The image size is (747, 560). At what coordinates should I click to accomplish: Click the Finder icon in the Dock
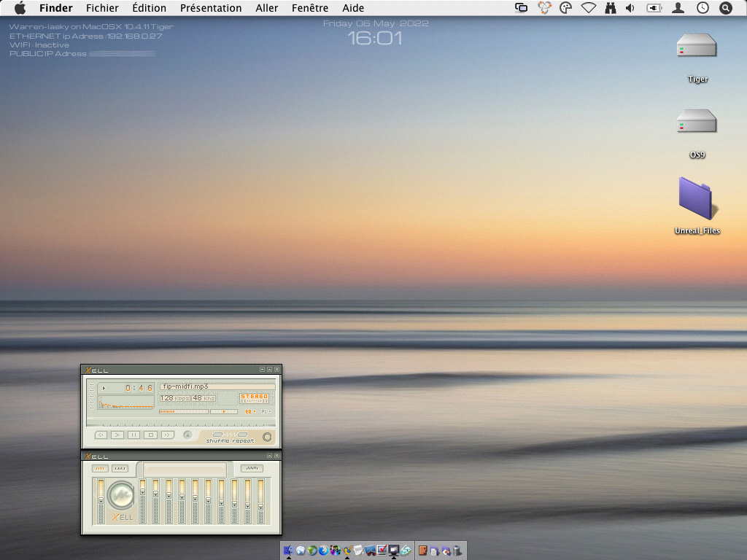288,551
